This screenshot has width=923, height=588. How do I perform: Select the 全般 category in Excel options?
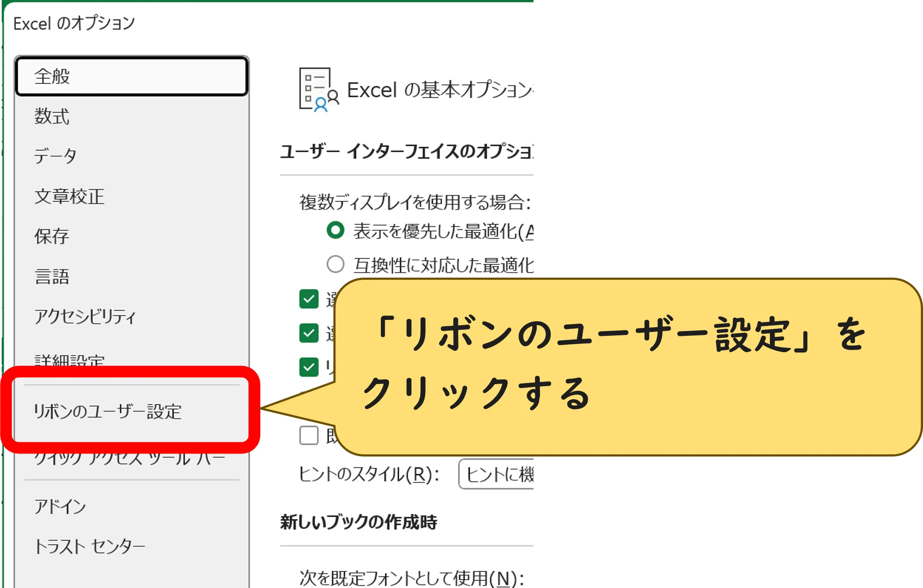click(132, 76)
